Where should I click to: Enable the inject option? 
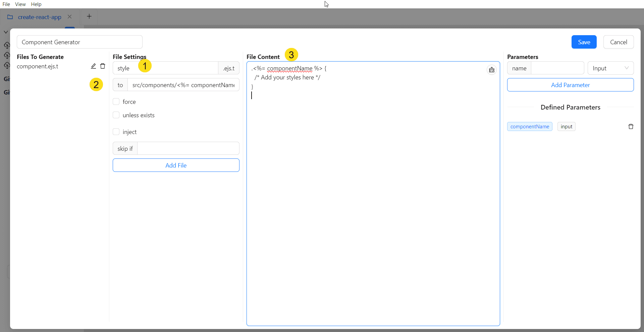tap(116, 131)
